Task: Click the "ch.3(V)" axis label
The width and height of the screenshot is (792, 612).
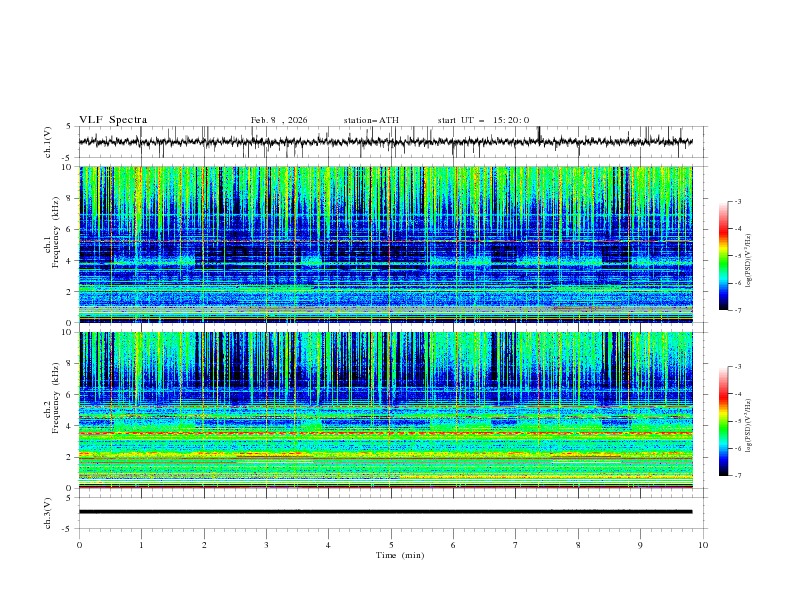Action: click(48, 513)
